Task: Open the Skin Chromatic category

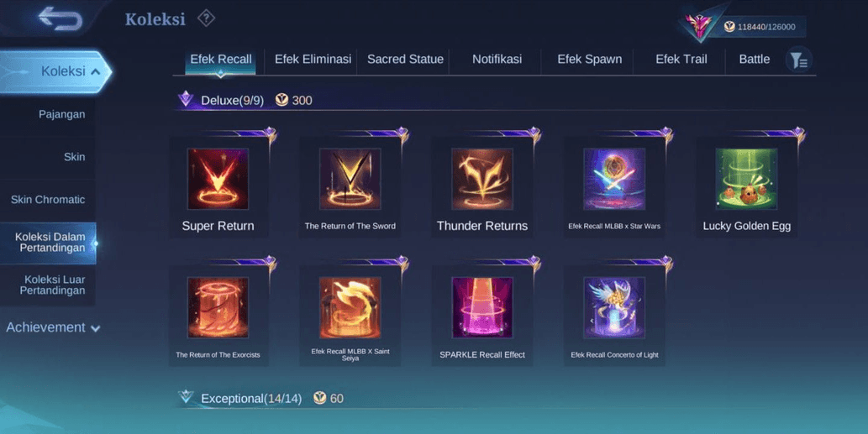Action: coord(48,200)
